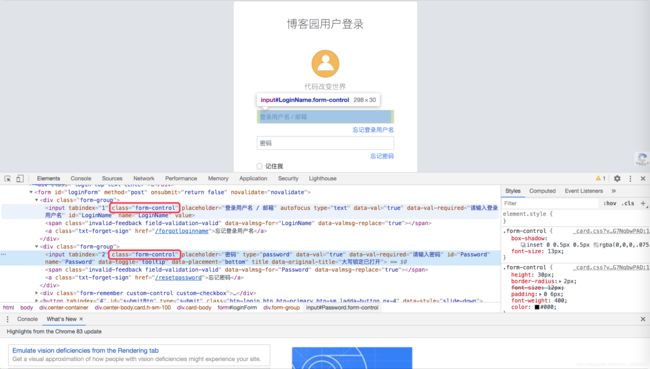Open /resetpassword href in DOM tree
This screenshot has width=650, height=369.
pos(179,277)
